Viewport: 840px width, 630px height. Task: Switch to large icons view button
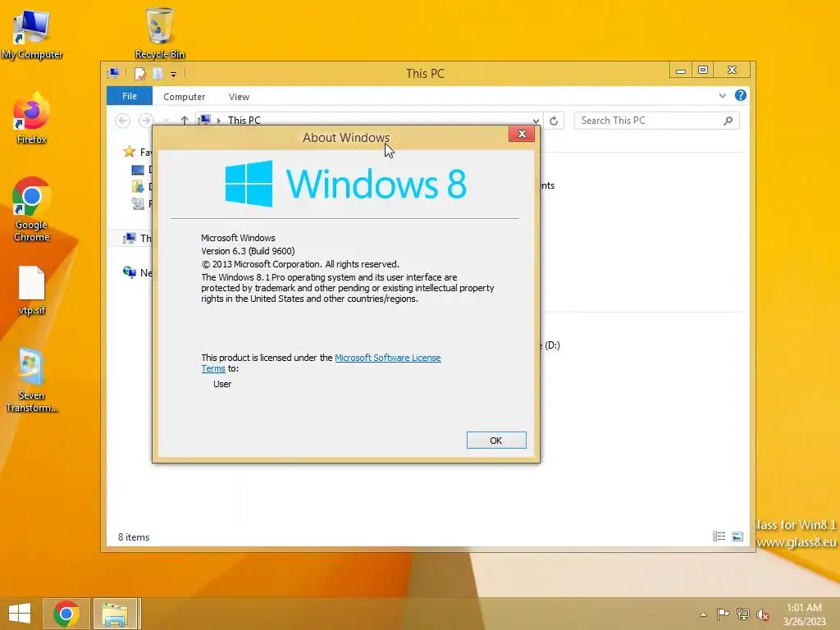(x=737, y=536)
